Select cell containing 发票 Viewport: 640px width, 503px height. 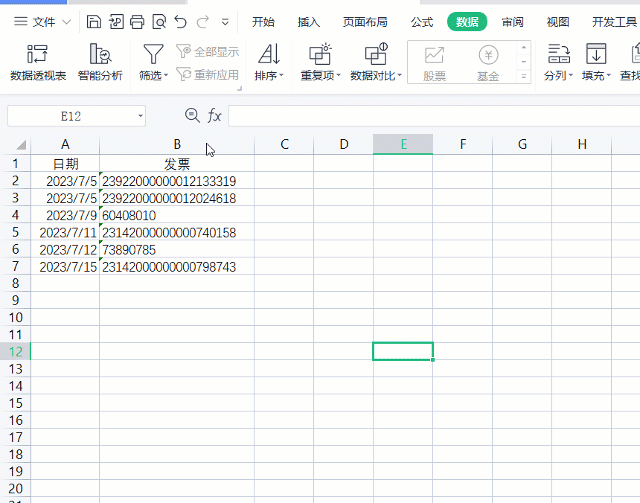click(x=177, y=164)
